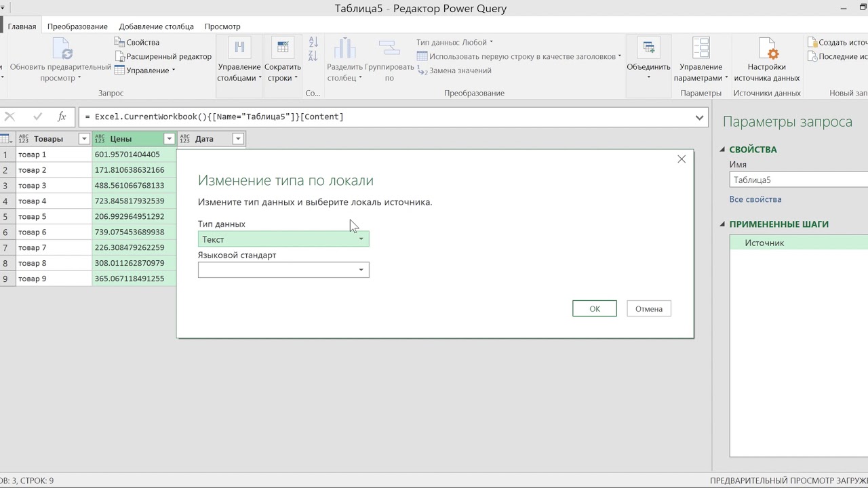Select price cell 739.075453689938
The height and width of the screenshot is (488, 868).
[x=134, y=232]
